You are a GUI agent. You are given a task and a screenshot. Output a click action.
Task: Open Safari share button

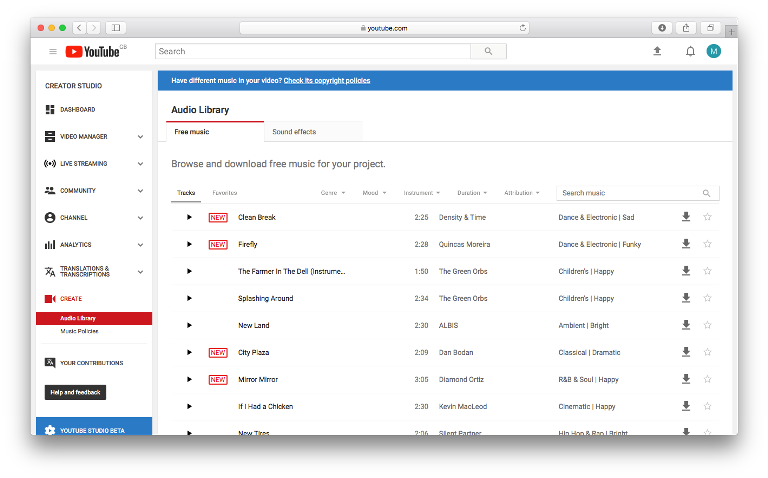[686, 28]
